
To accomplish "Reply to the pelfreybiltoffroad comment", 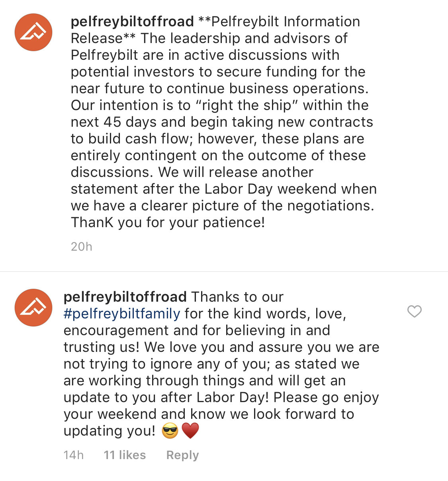I will coord(182,455).
